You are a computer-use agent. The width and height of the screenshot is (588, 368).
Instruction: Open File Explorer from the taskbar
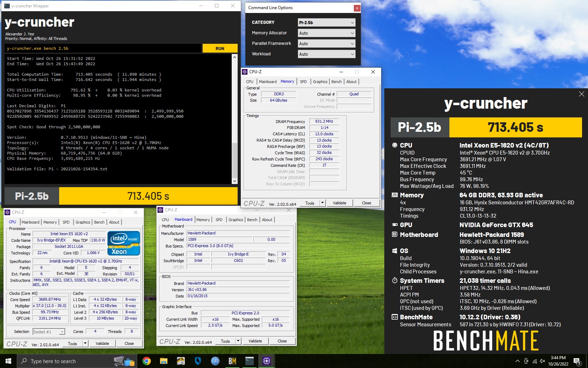pyautogui.click(x=163, y=361)
